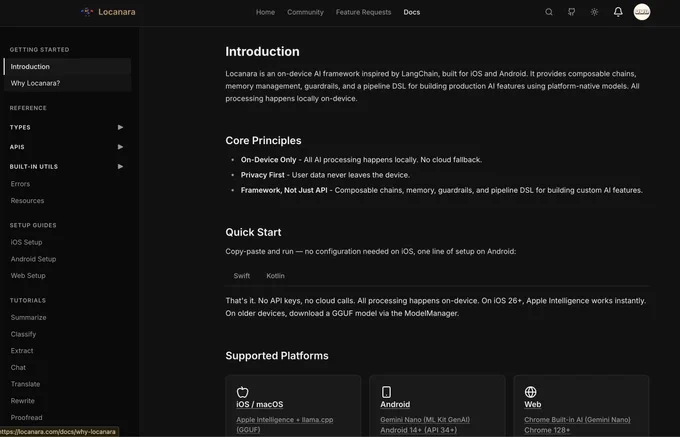Open the Classify tutorial

pos(23,334)
